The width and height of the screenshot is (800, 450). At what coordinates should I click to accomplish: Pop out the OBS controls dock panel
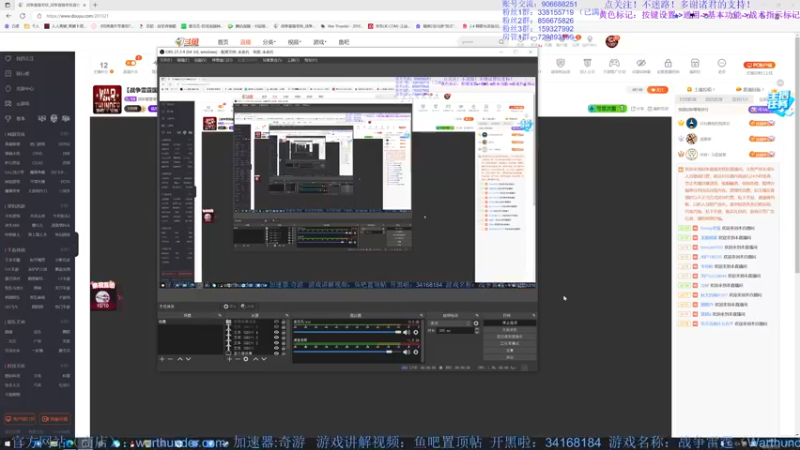tap(534, 315)
